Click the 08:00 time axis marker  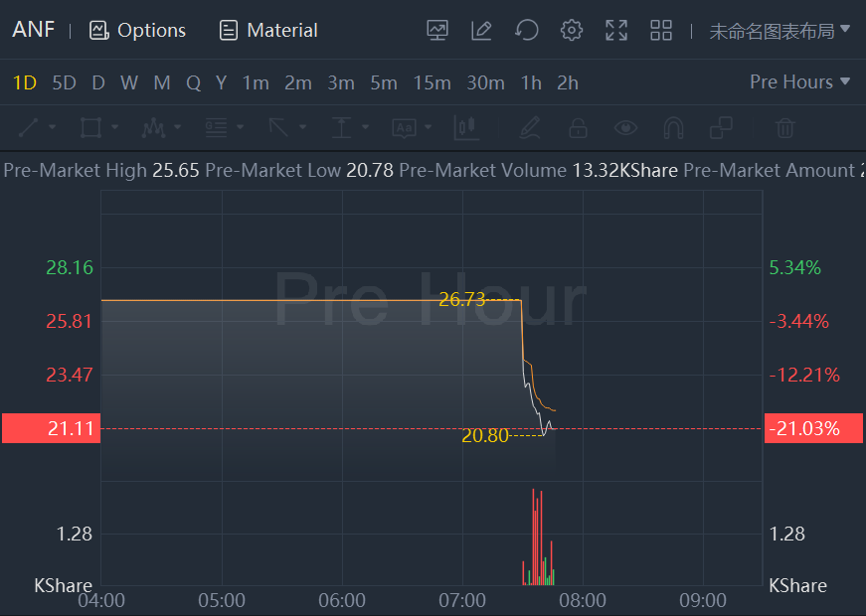(x=584, y=600)
